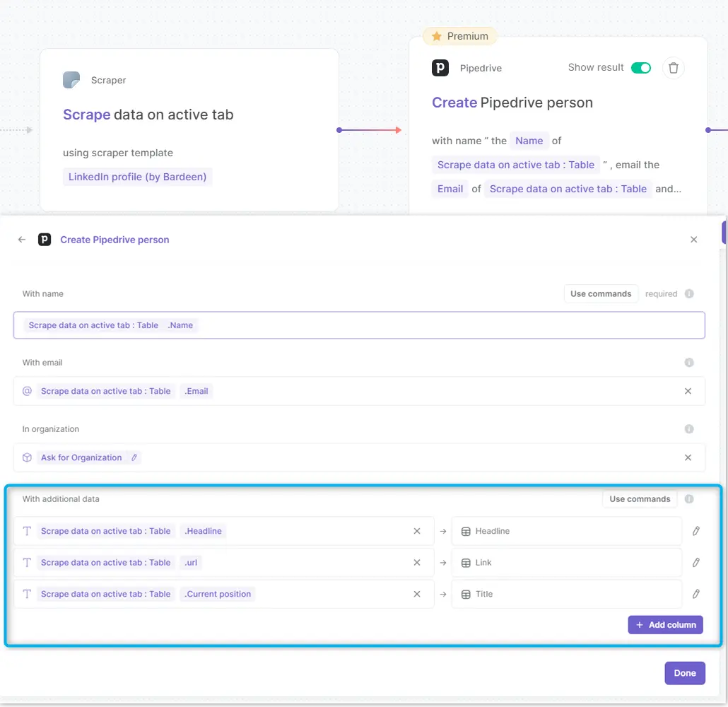Select the Headline destination column field
728x707 pixels.
point(566,531)
